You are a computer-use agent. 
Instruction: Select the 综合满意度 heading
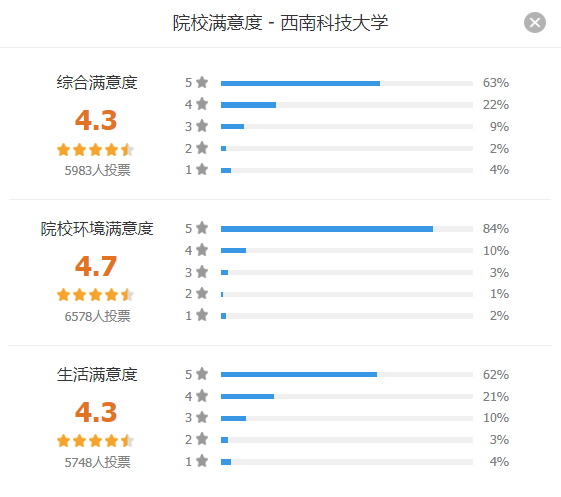[x=97, y=83]
